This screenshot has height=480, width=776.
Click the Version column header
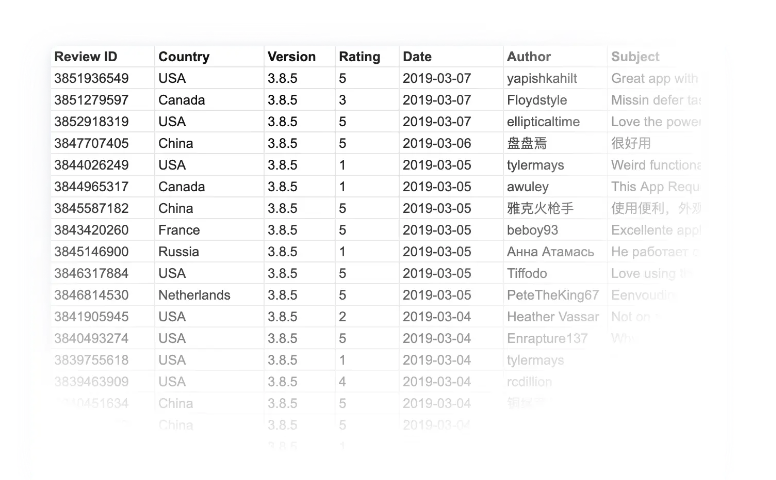tap(291, 56)
